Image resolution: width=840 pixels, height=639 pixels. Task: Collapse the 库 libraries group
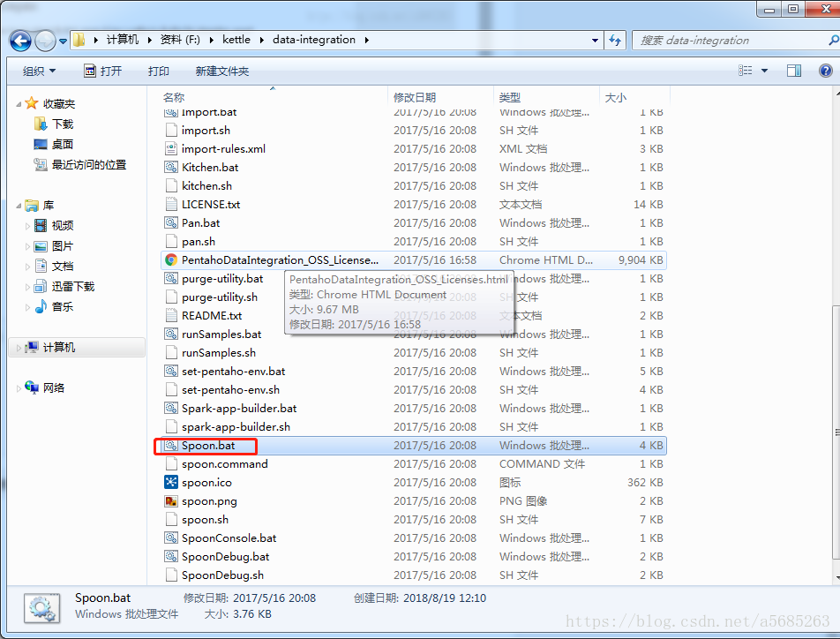19,206
